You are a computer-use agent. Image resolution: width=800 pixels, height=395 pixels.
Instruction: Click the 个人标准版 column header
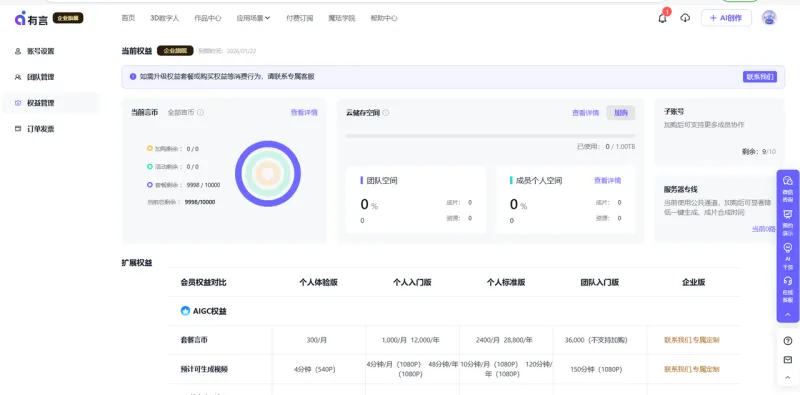506,282
